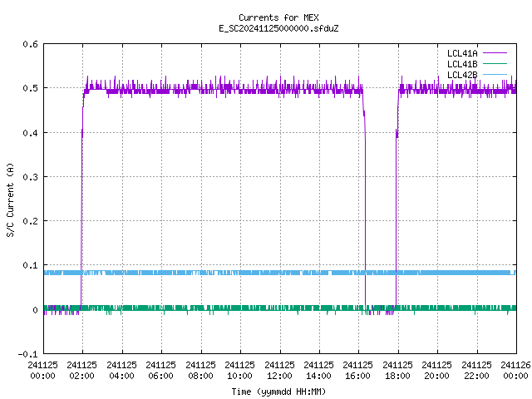Click the chart title 'Currents for MEX'
Viewport: 532px width, 399px height.
[278, 17]
